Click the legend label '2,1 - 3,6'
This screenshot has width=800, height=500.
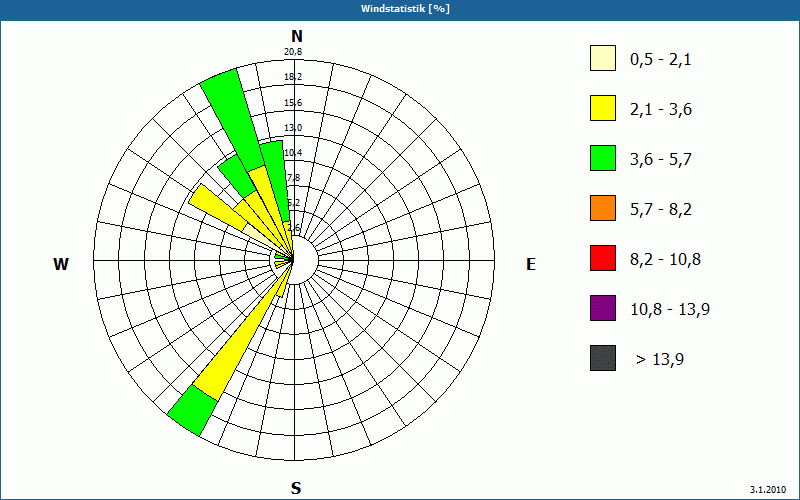pyautogui.click(x=661, y=110)
